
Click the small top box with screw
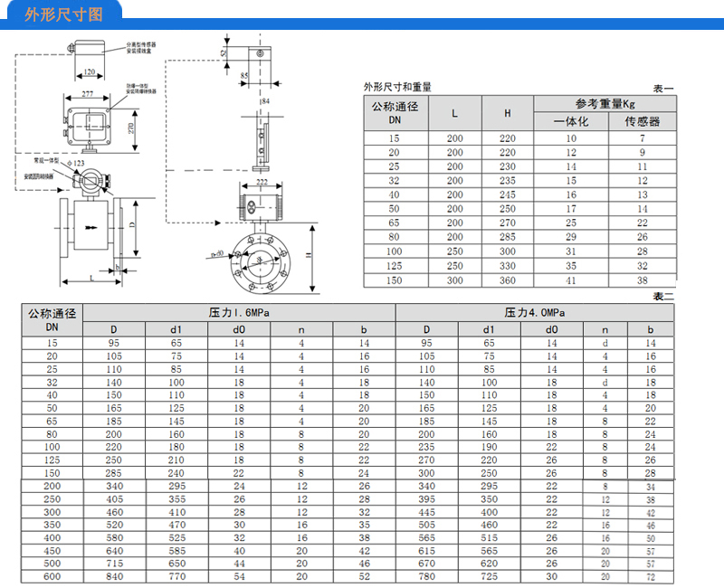click(x=257, y=51)
